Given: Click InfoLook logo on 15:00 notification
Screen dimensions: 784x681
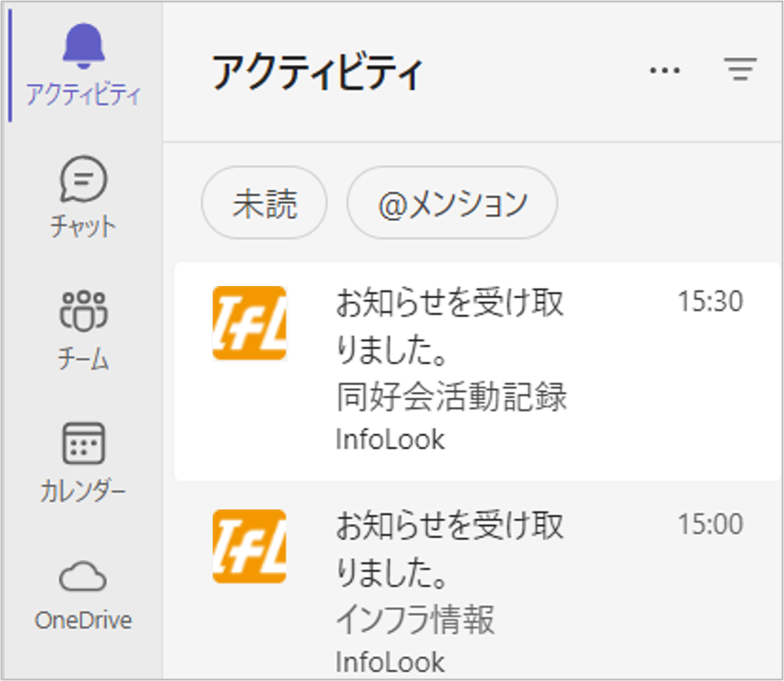Looking at the screenshot, I should (250, 546).
